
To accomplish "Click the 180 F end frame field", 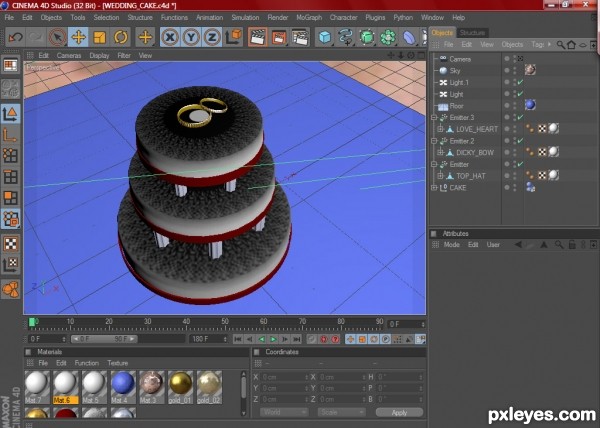I will click(209, 339).
